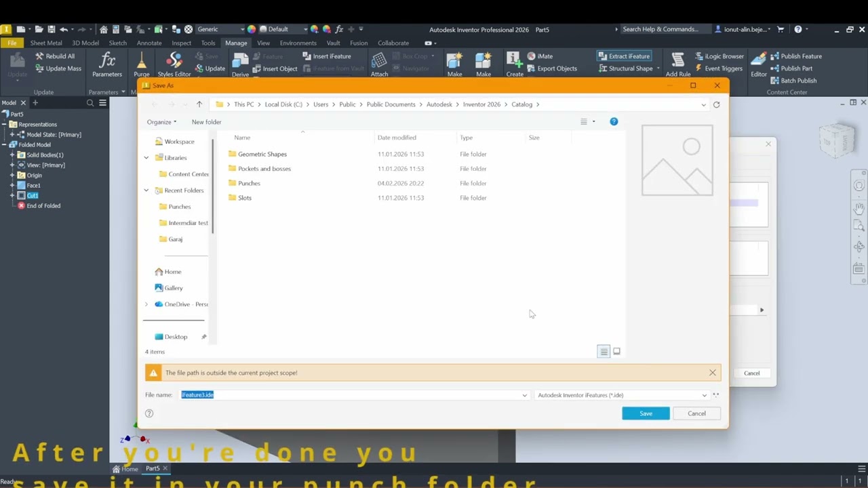
Task: Click Insert Object in the ribbon
Action: (275, 68)
